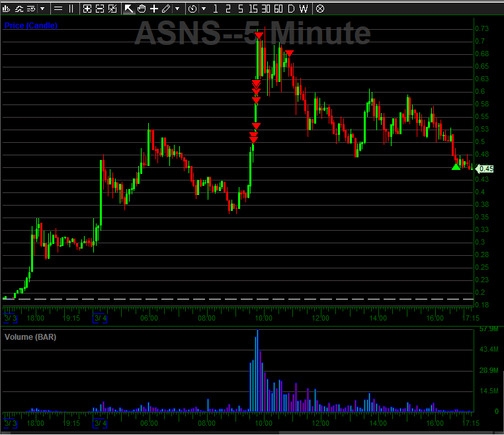This screenshot has width=504, height=435.
Task: Open the indicators/studies line icon
Action: click(19, 9)
